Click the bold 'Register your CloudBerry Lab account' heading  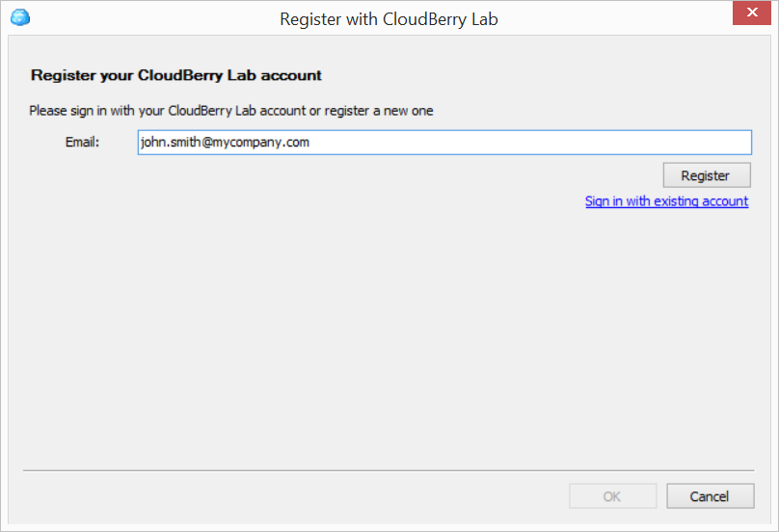[175, 75]
